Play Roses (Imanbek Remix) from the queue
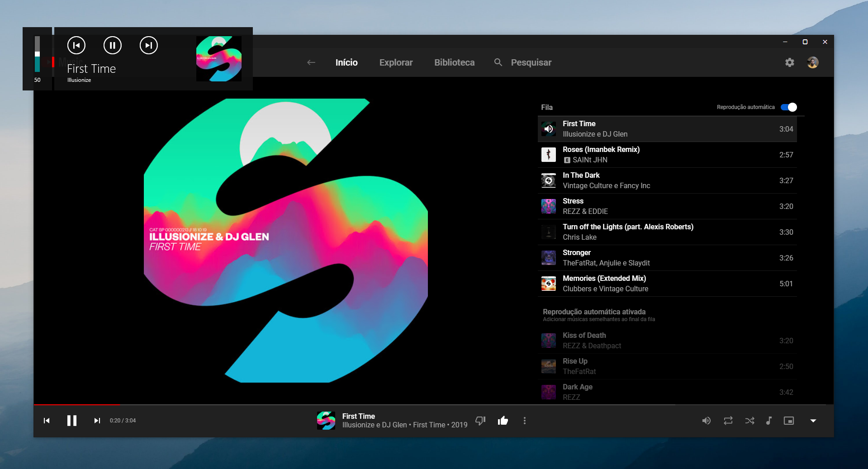868x469 pixels. (x=667, y=155)
